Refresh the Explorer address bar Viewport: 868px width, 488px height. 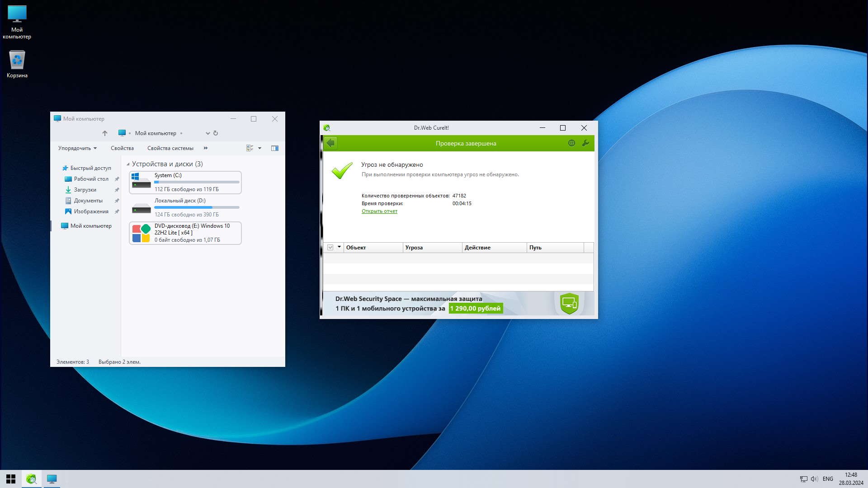point(216,133)
